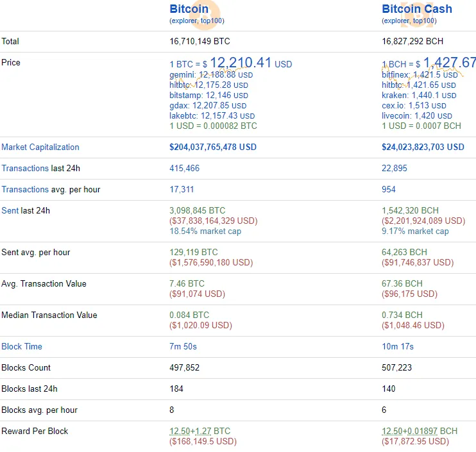
Task: Click the 64,263 BCH hourly sent value
Action: [x=404, y=253]
